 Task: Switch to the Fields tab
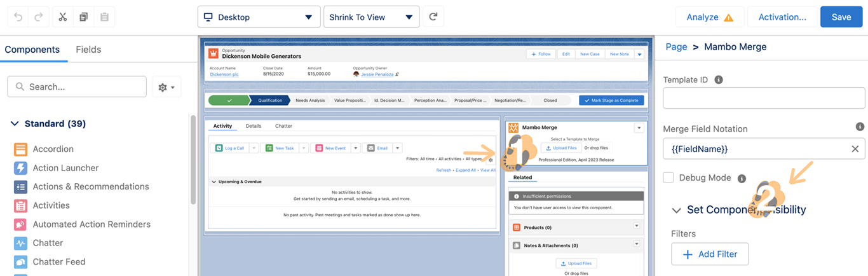(88, 50)
